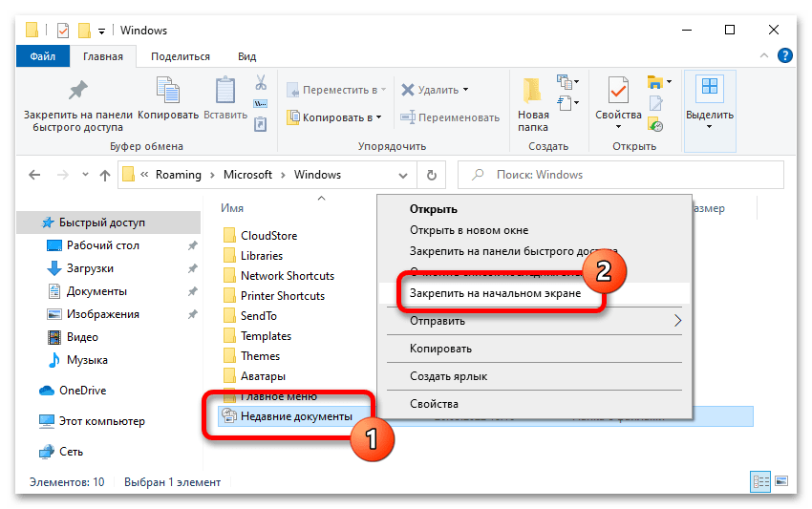
Task: Open the Выделить dropdown in ribbon
Action: pyautogui.click(x=710, y=103)
